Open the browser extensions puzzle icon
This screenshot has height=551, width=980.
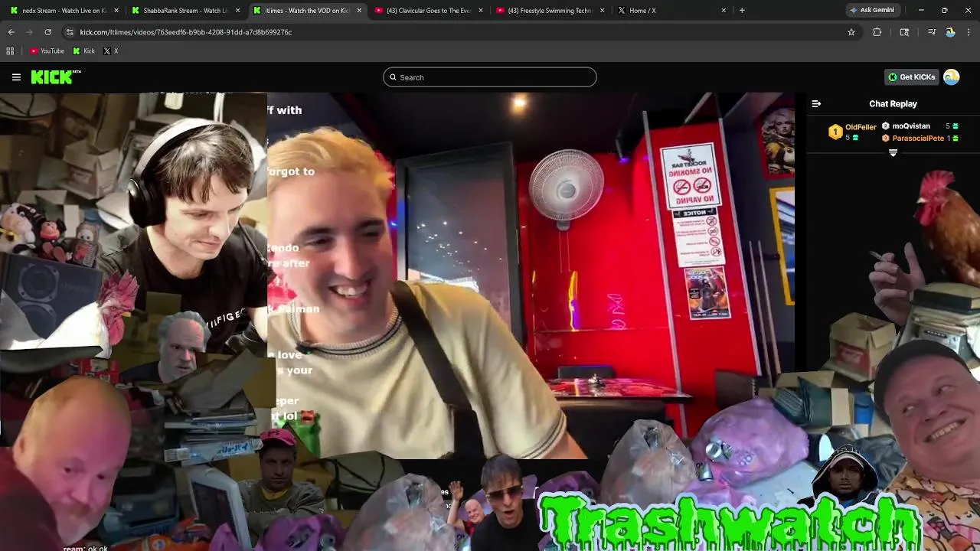pos(877,32)
